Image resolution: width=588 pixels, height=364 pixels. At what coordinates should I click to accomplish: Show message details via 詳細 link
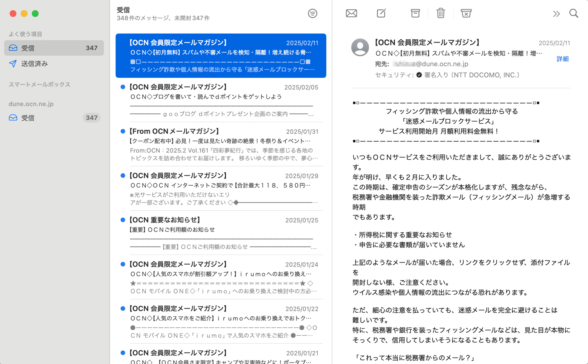[562, 59]
